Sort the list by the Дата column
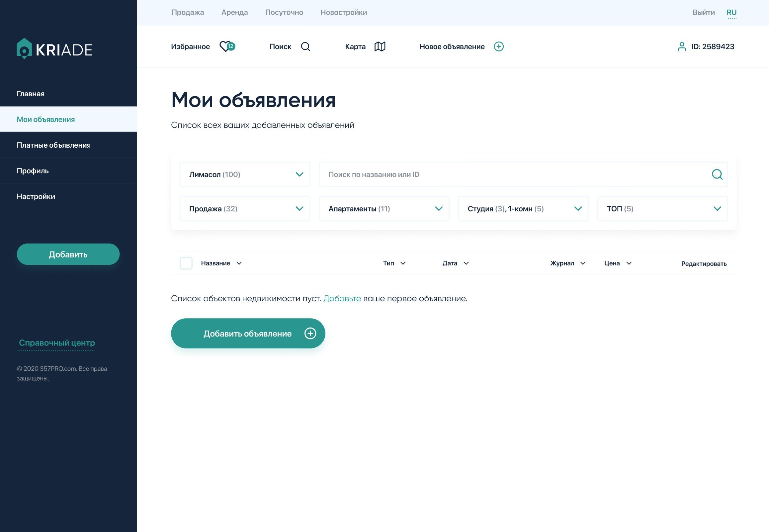 455,263
